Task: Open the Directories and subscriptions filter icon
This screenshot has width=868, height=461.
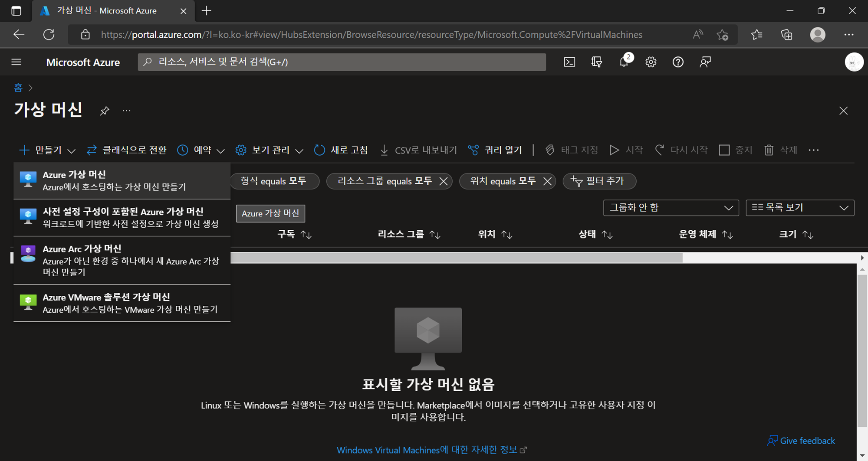Action: coord(597,62)
